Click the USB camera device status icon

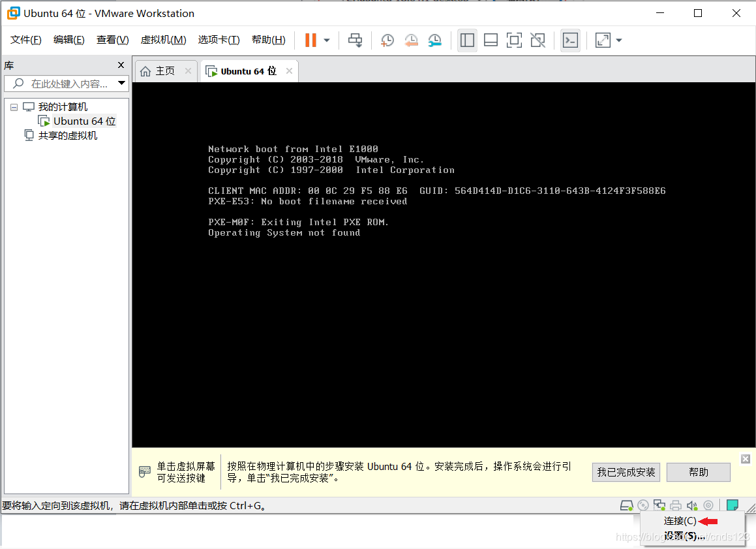pos(708,505)
